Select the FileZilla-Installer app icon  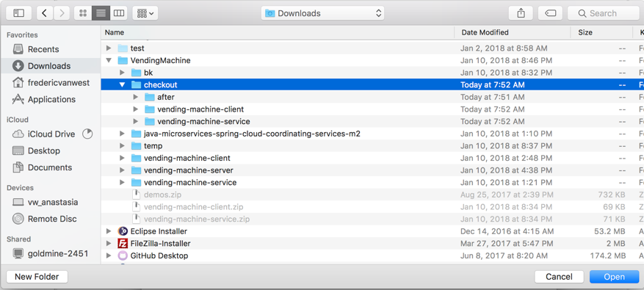tap(123, 244)
